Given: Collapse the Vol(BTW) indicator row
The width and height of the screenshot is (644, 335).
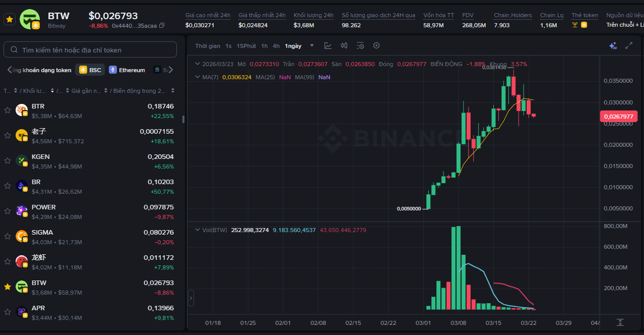Looking at the screenshot, I should (x=198, y=230).
